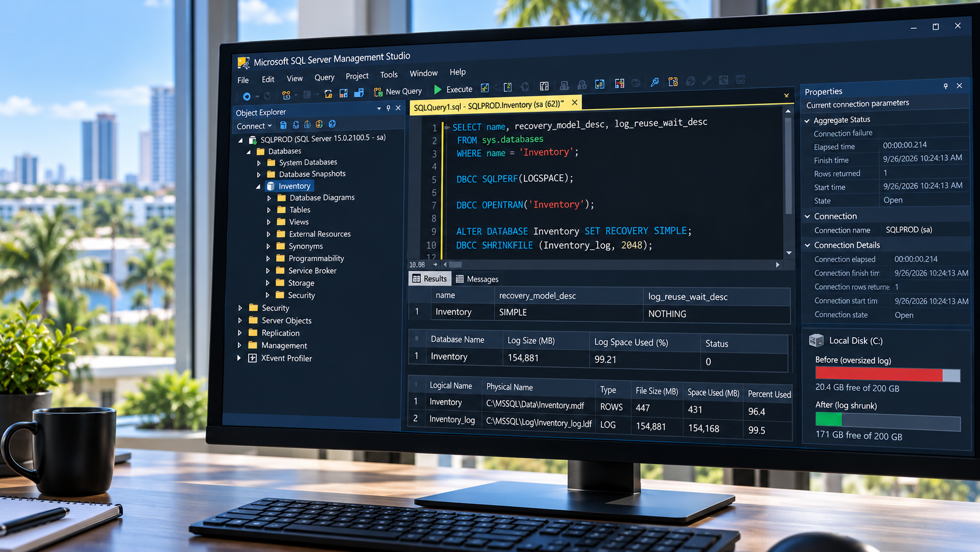The width and height of the screenshot is (980, 552).
Task: Click the XEvent Profiler icon
Action: click(x=253, y=358)
